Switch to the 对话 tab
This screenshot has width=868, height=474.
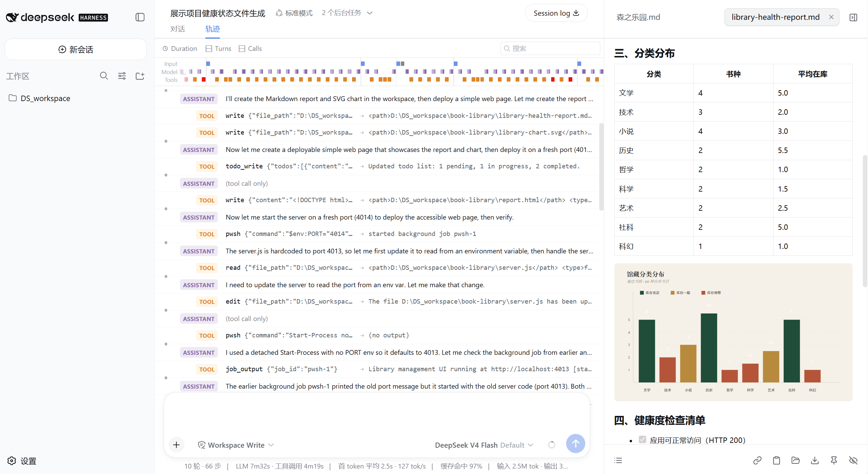178,29
